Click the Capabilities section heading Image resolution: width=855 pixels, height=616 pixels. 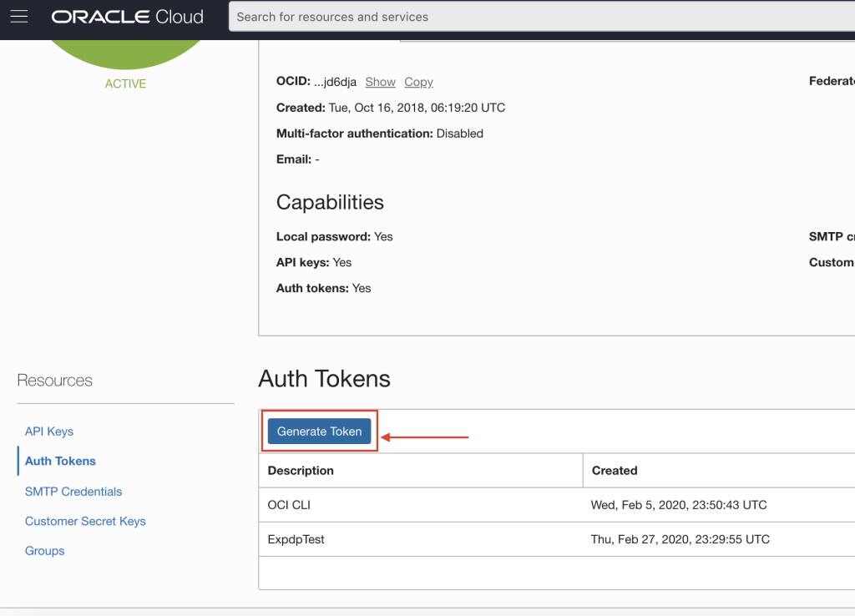point(330,202)
